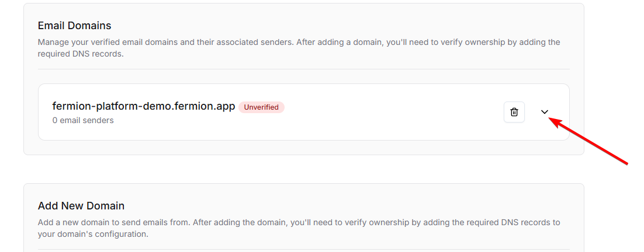The image size is (644, 252).
Task: Click the red Unverified status badge
Action: click(x=261, y=107)
